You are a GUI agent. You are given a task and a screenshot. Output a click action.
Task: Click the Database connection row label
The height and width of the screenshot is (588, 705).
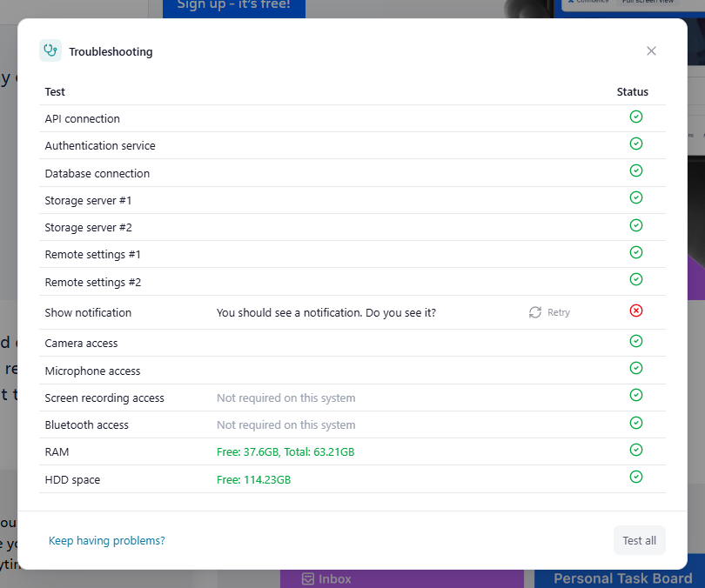click(97, 173)
